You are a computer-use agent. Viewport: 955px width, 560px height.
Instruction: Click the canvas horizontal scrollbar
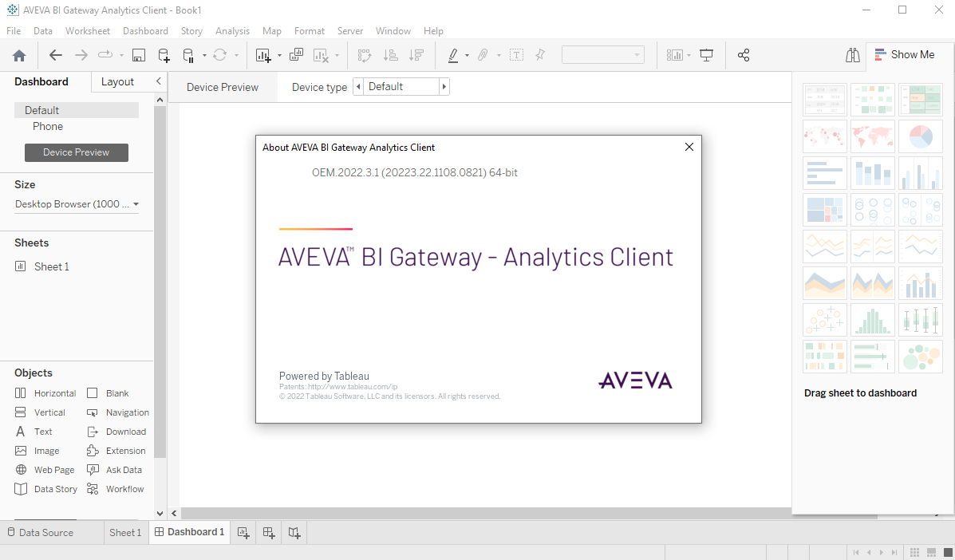tap(486, 513)
